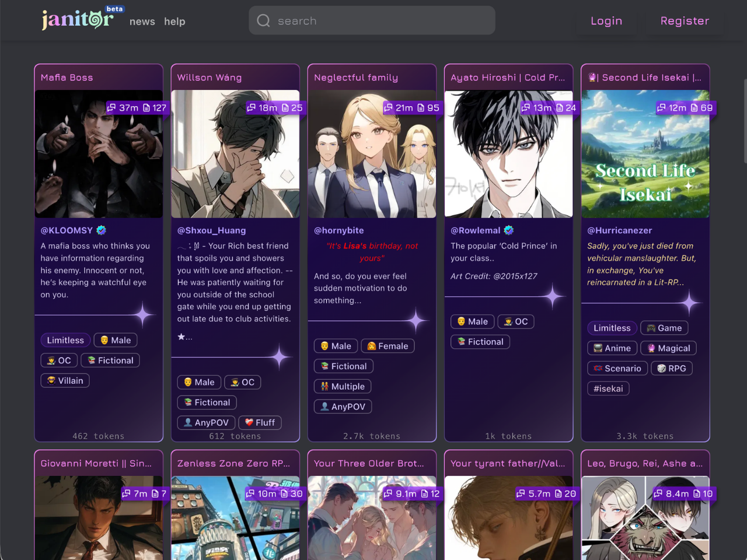Select the #isekai tag
747x560 pixels.
coord(608,388)
